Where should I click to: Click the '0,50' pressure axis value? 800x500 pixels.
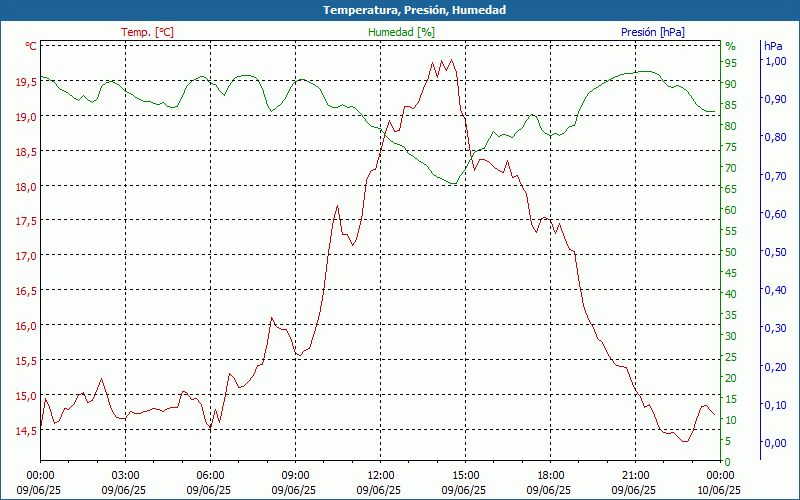775,252
